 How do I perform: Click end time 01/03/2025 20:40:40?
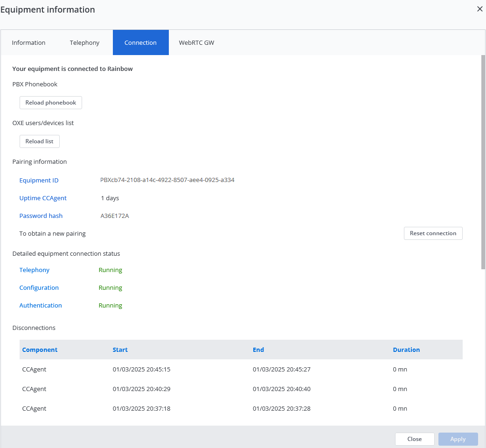[x=282, y=389]
